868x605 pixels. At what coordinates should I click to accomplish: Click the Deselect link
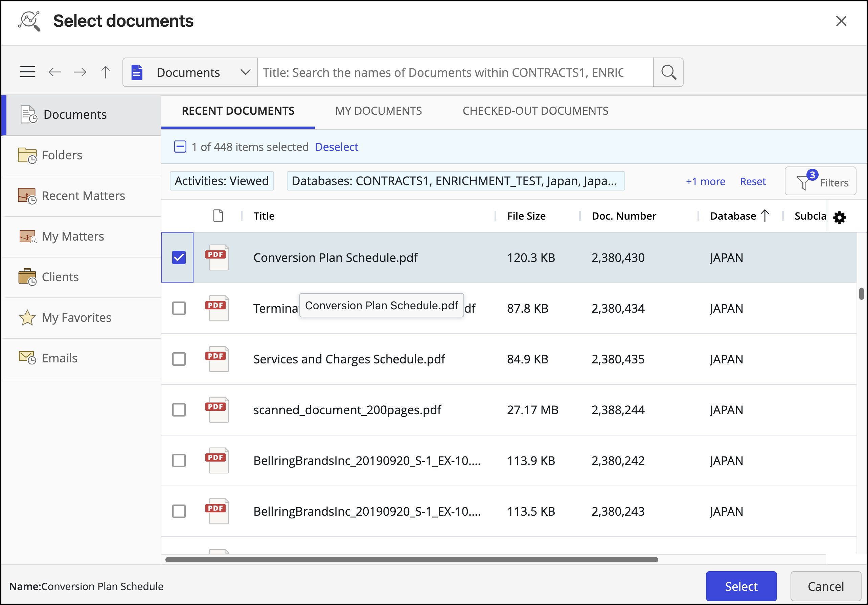[x=336, y=147]
